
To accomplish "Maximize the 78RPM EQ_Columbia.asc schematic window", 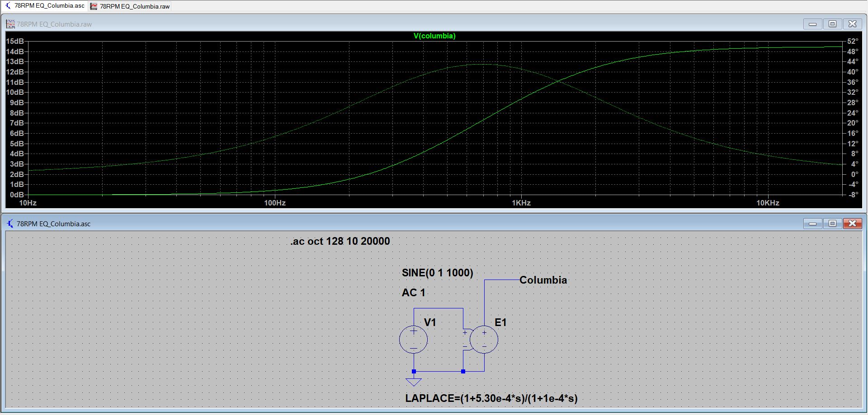I will click(832, 224).
